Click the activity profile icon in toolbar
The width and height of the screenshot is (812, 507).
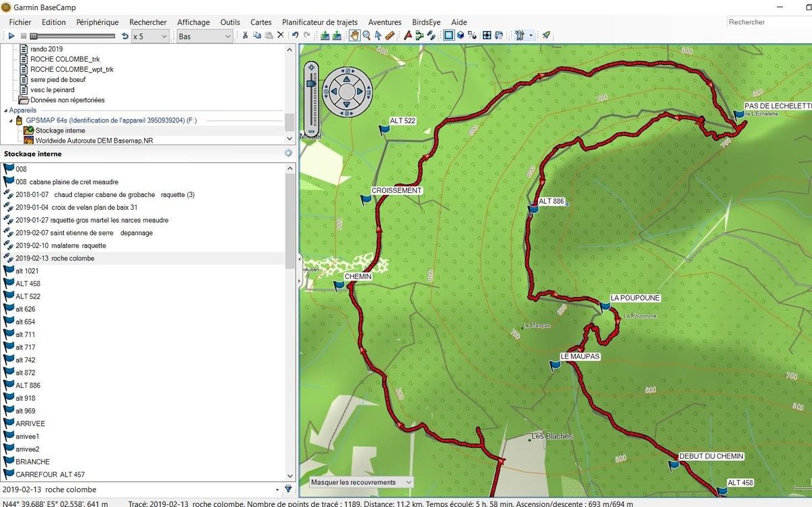(520, 35)
